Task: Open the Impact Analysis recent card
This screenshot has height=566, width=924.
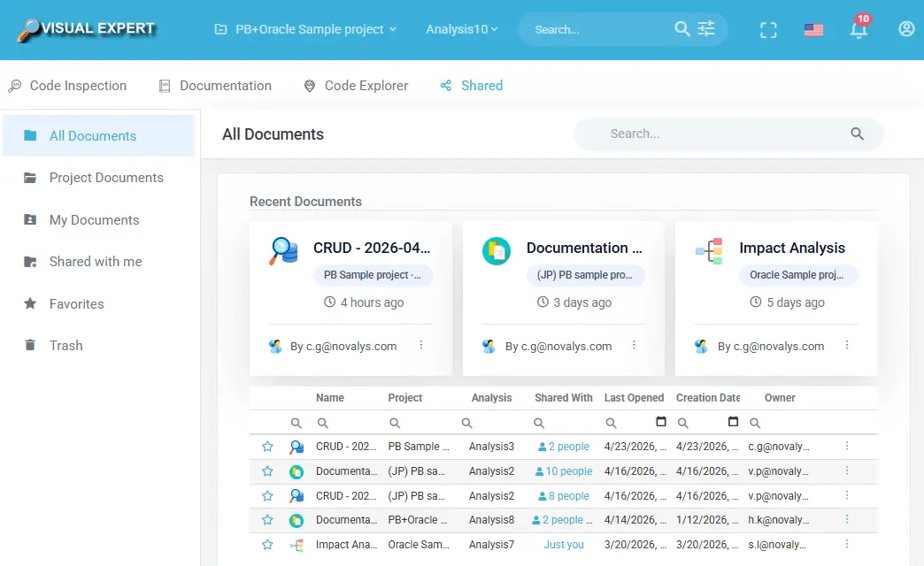Action: [x=777, y=299]
